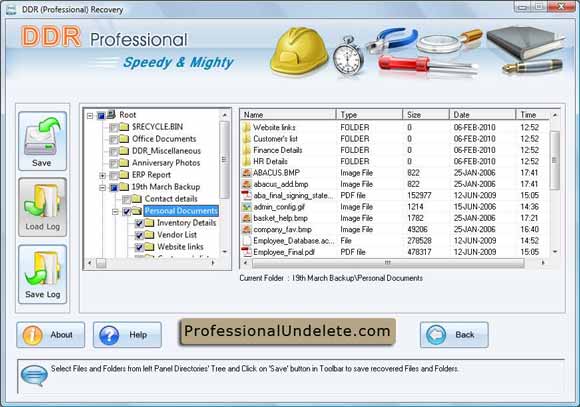Click the file list horizontal scrollbar thumb

pyautogui.click(x=388, y=263)
